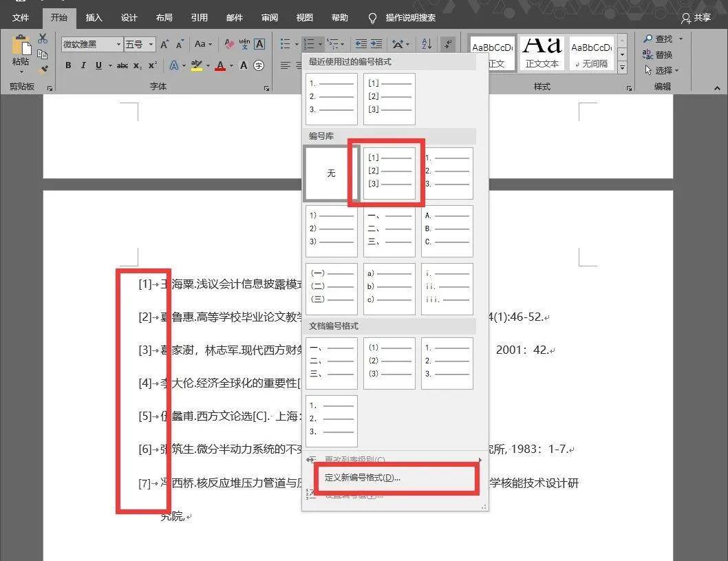Toggle Italic formatting
Image resolution: width=728 pixels, height=561 pixels.
click(83, 65)
